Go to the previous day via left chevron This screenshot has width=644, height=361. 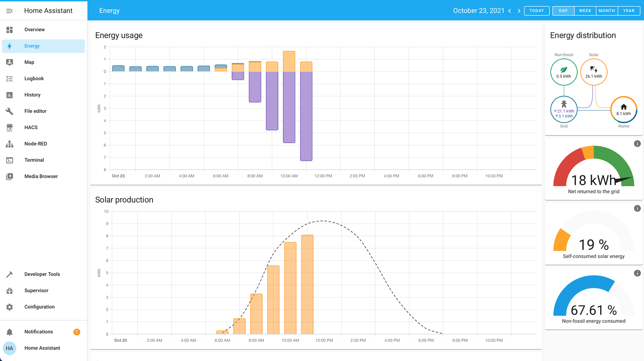click(x=510, y=10)
